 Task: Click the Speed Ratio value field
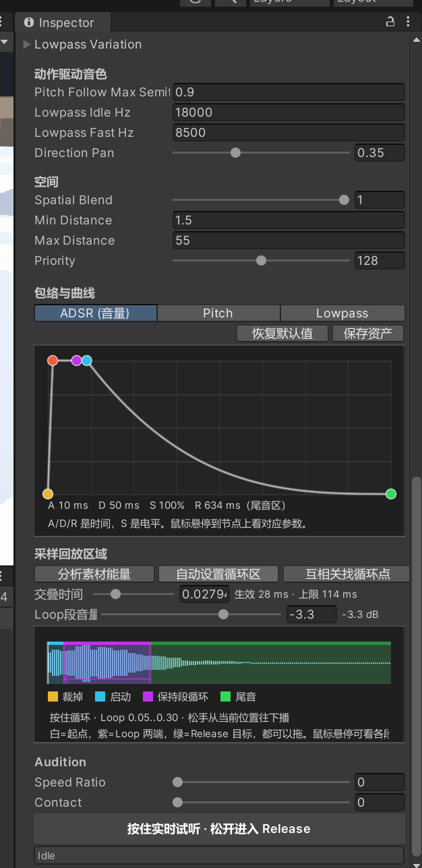tap(380, 782)
